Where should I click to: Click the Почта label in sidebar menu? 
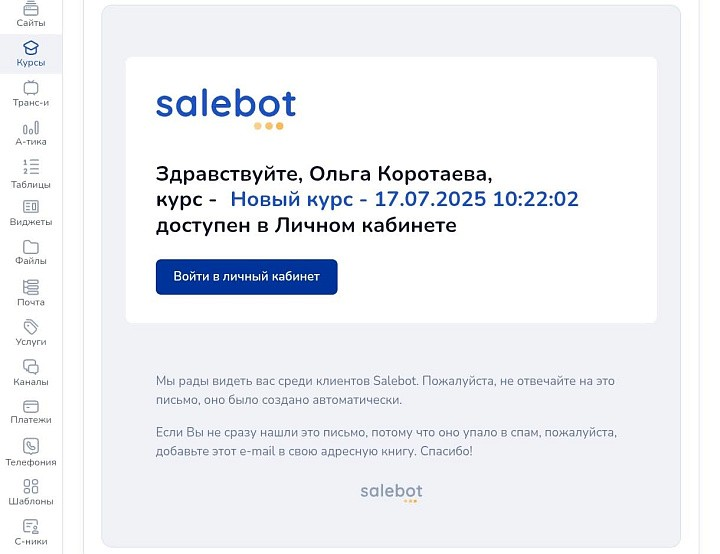pos(30,302)
